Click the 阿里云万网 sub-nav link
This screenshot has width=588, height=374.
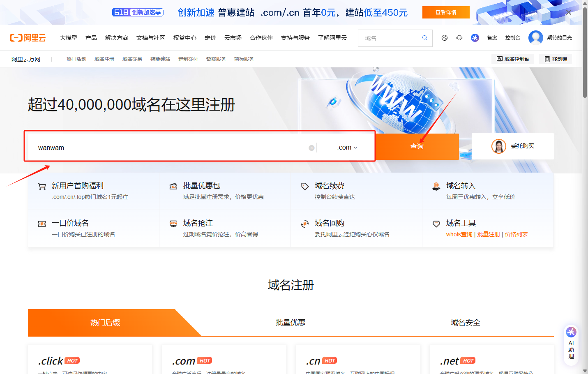pos(26,59)
